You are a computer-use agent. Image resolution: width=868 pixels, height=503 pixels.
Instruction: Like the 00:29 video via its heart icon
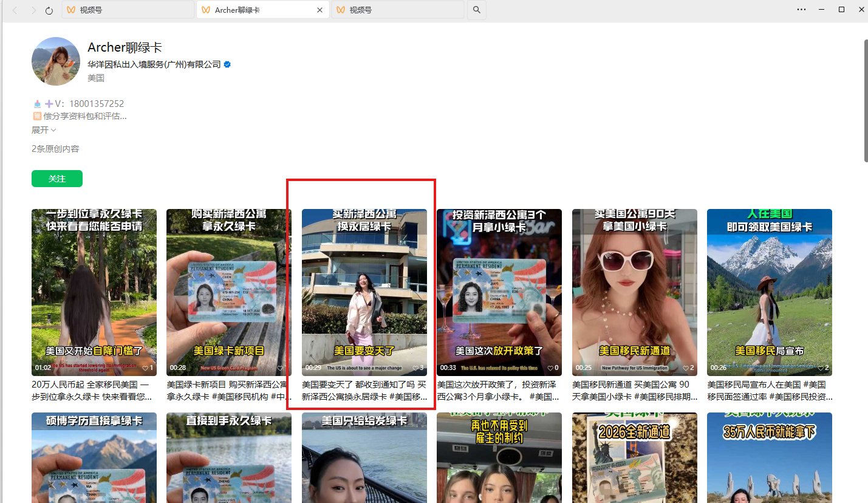pos(415,368)
